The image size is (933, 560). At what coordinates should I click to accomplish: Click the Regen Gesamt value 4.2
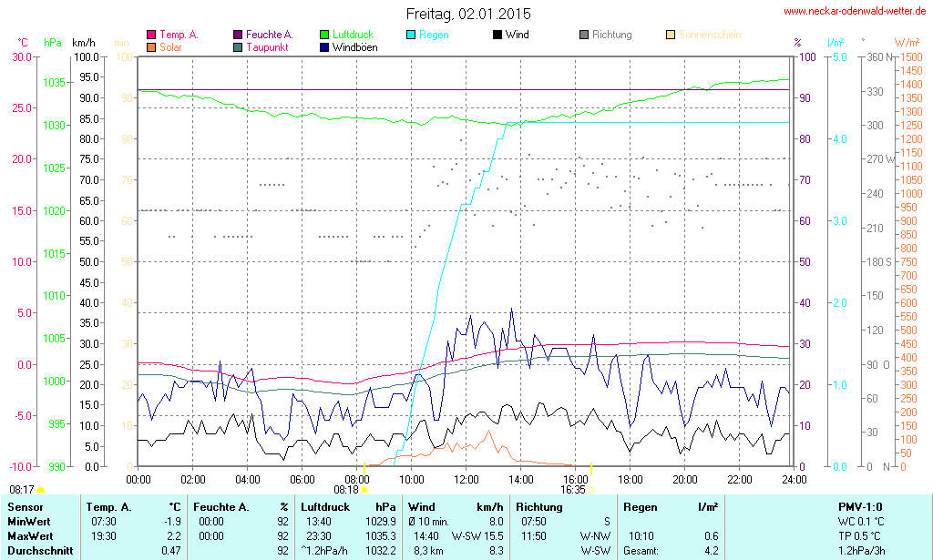pyautogui.click(x=710, y=551)
